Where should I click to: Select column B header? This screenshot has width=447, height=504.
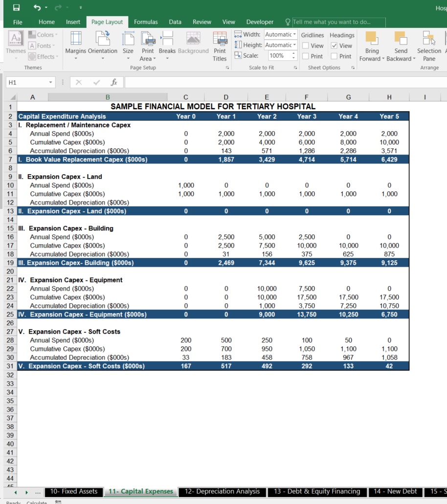click(x=108, y=97)
